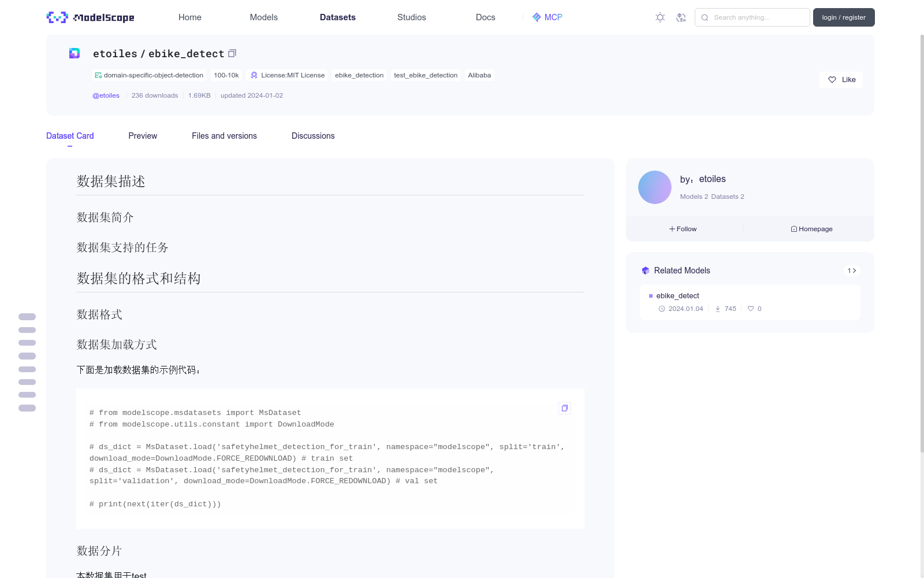924x578 pixels.
Task: Click the 数据分片 heading
Action: pos(99,551)
